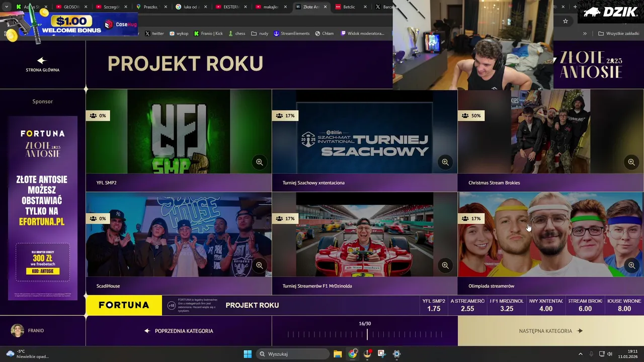The image size is (644, 362).
Task: Open tab search dropdown arrow
Action: 6,7
